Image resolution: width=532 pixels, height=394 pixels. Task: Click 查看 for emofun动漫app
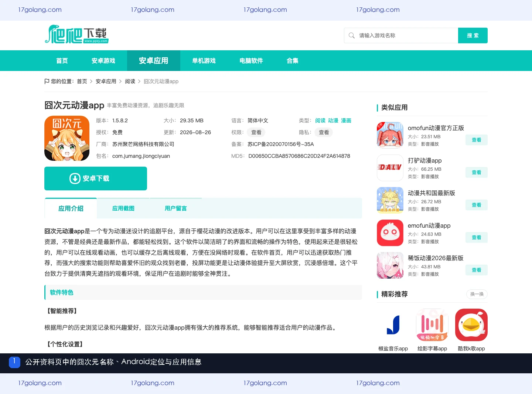(x=477, y=238)
